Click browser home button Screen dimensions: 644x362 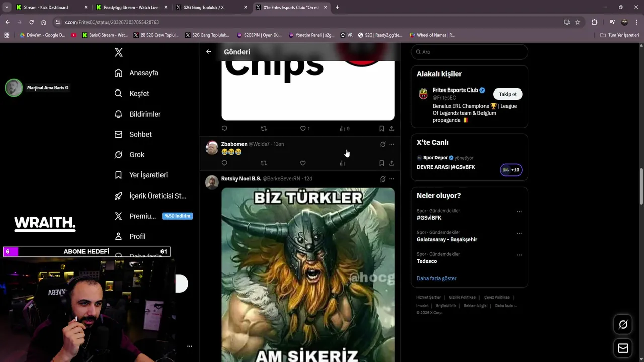(x=43, y=22)
